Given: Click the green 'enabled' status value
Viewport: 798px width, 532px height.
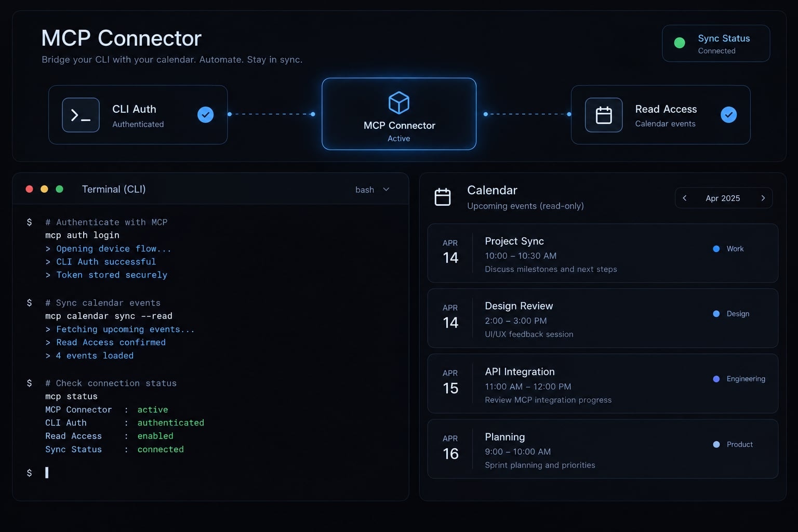Looking at the screenshot, I should pos(155,436).
